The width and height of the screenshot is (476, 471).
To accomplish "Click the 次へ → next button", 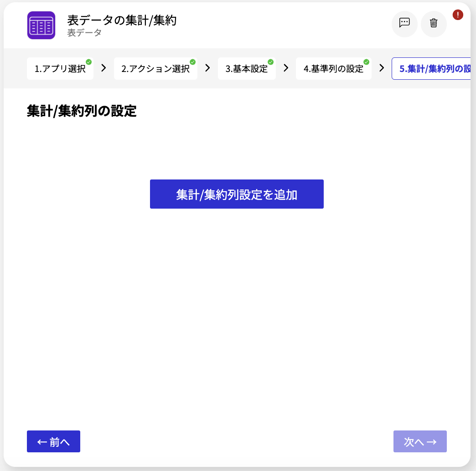I will [x=420, y=441].
